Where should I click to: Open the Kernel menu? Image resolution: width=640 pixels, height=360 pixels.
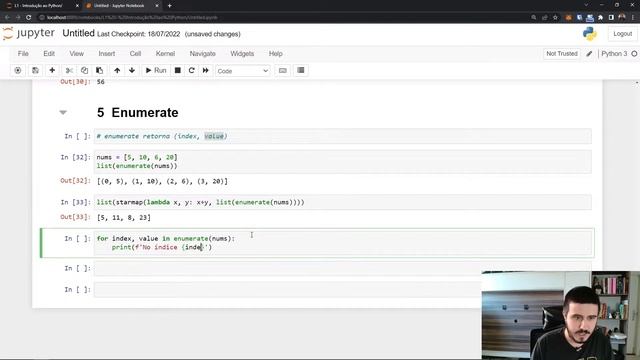(165, 53)
